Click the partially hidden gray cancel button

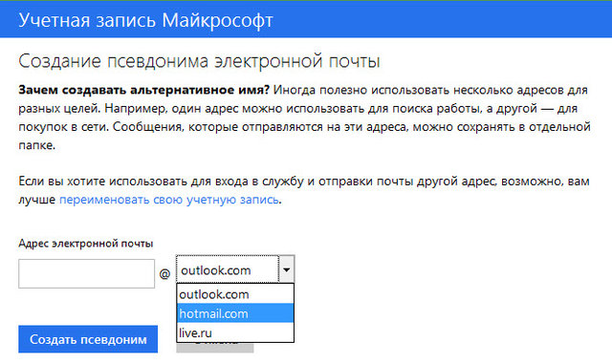pyautogui.click(x=214, y=348)
